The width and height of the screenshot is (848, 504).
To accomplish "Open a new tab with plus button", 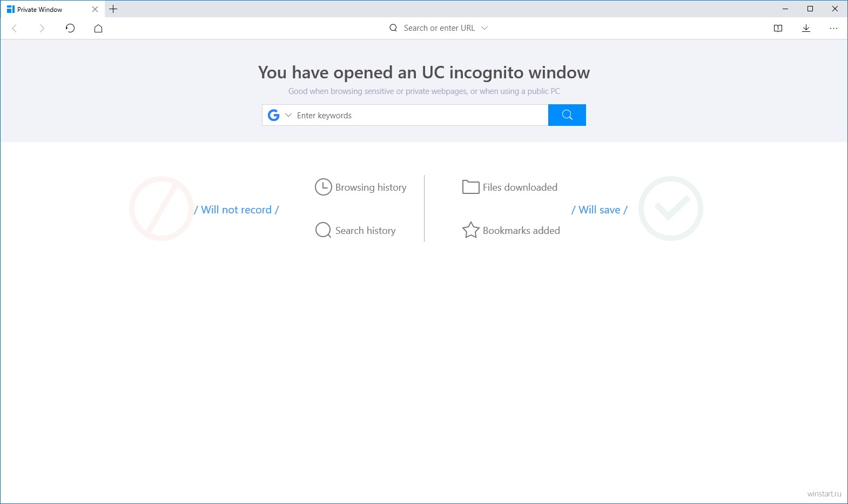I will (113, 9).
